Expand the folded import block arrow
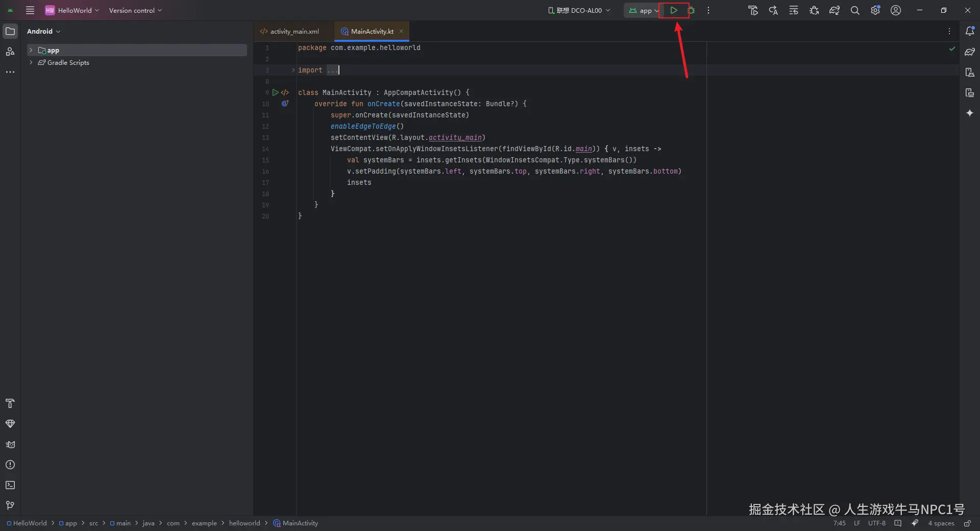This screenshot has height=531, width=980. [293, 70]
